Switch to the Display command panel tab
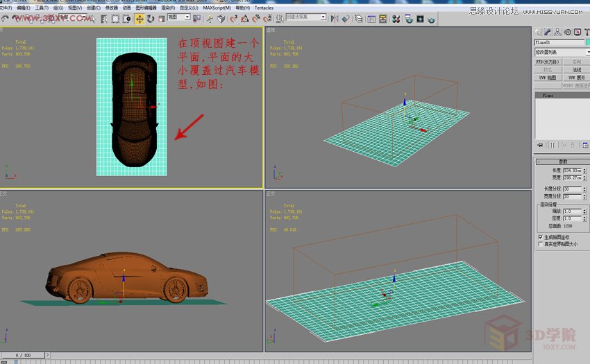This screenshot has height=364, width=590. pyautogui.click(x=578, y=33)
